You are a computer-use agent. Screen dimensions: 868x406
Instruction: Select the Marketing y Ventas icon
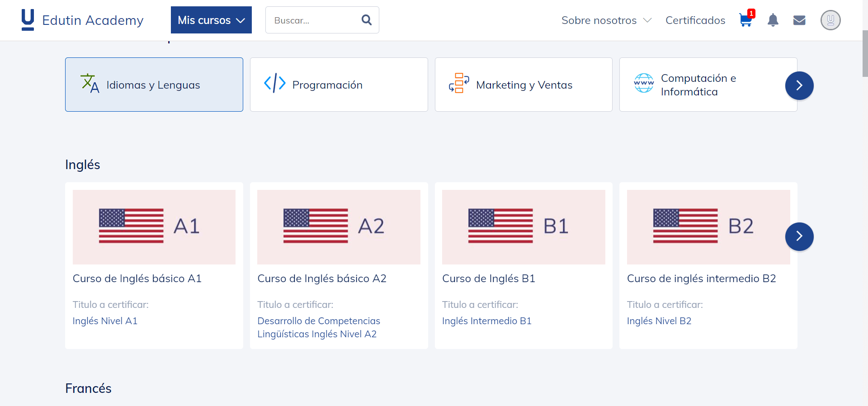(x=459, y=83)
